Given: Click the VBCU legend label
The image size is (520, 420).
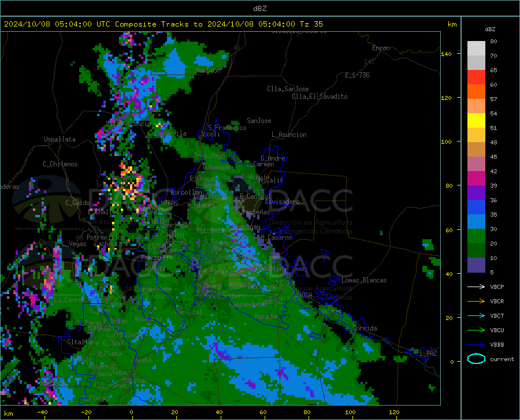Looking at the screenshot, I should point(497,330).
